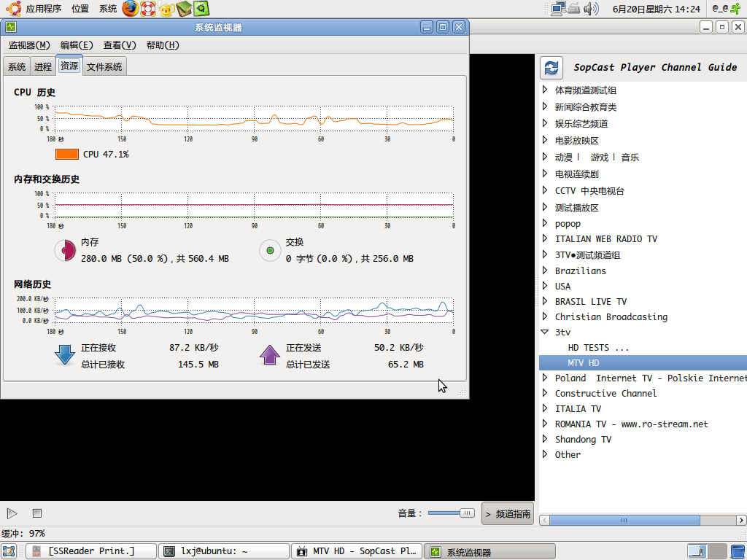The width and height of the screenshot is (747, 560).
Task: Select the Other channel group row
Action: (x=643, y=454)
